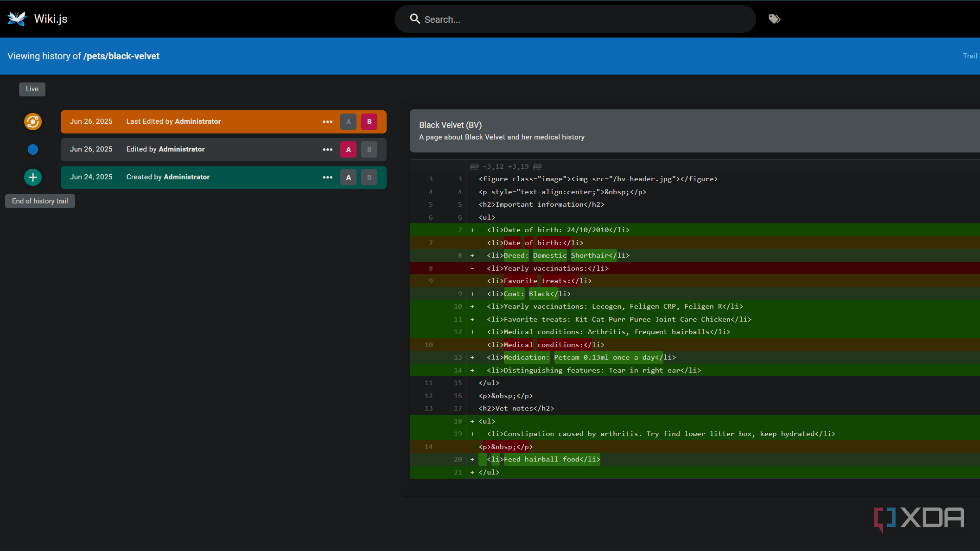Set Last Edited version as target B

pyautogui.click(x=369, y=122)
